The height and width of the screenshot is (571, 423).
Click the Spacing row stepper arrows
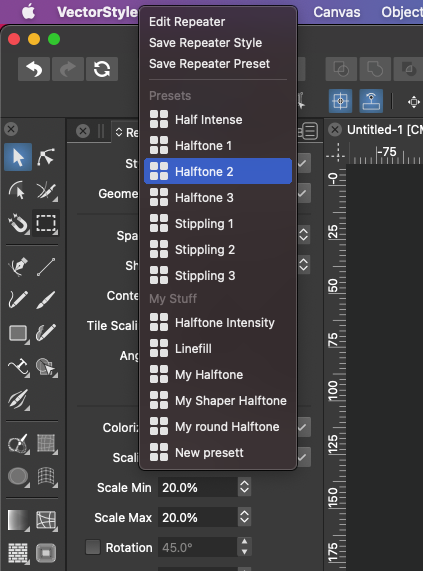coord(304,235)
